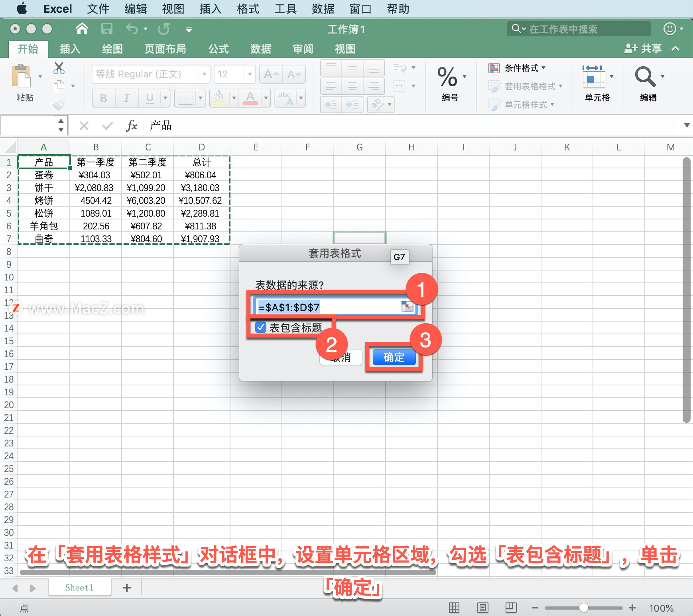Switch to Page Layout view icon

point(482,608)
